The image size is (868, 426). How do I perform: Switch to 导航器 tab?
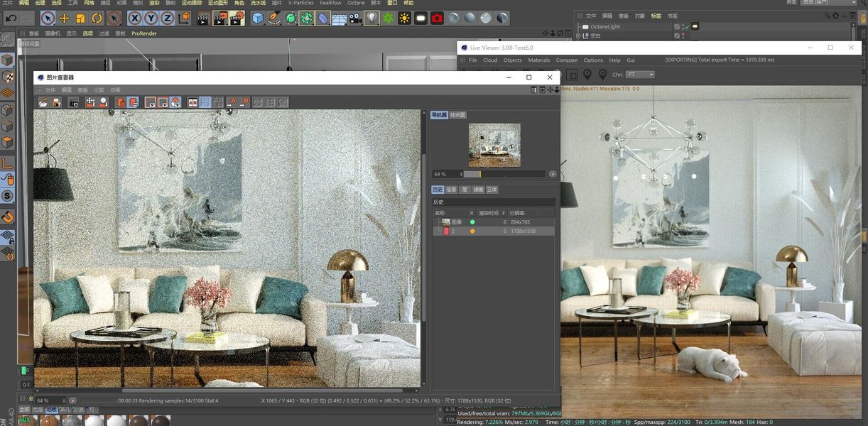439,115
